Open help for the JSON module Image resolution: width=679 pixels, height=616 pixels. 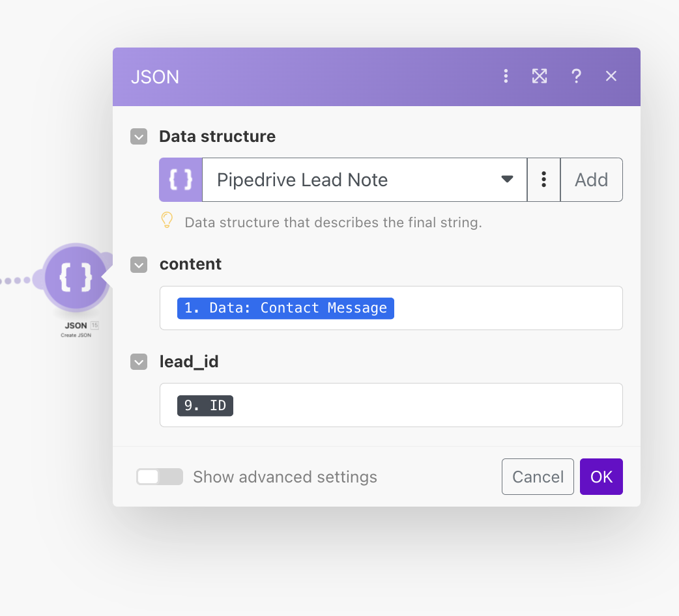tap(576, 76)
